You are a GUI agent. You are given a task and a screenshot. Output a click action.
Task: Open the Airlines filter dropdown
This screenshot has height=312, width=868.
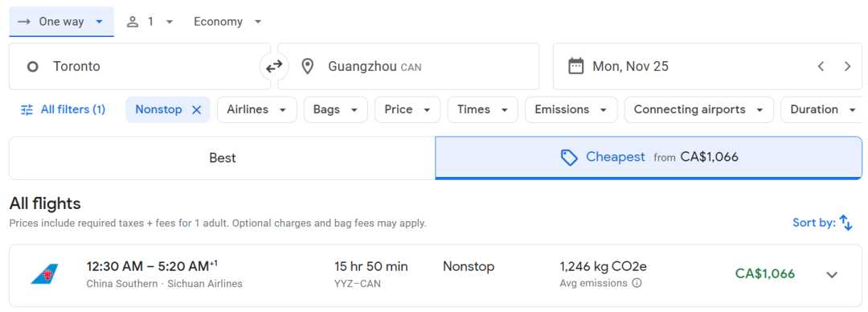click(257, 109)
